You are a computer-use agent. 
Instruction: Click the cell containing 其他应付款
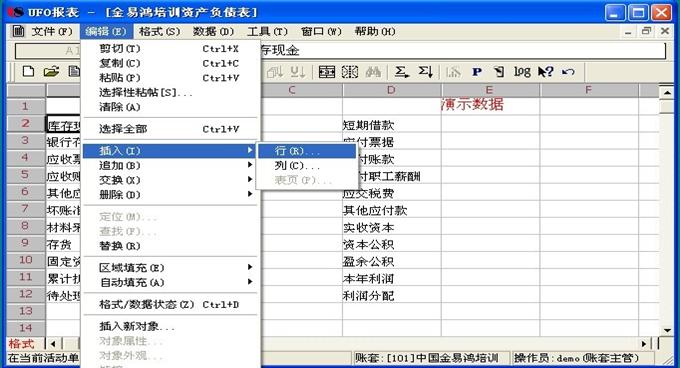pyautogui.click(x=392, y=211)
